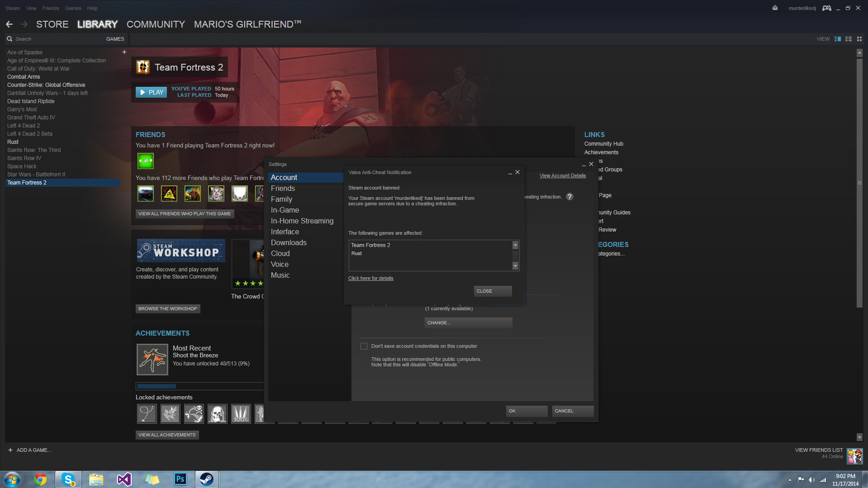Open the View Account Details link
Viewport: 868px width, 488px height.
point(562,175)
